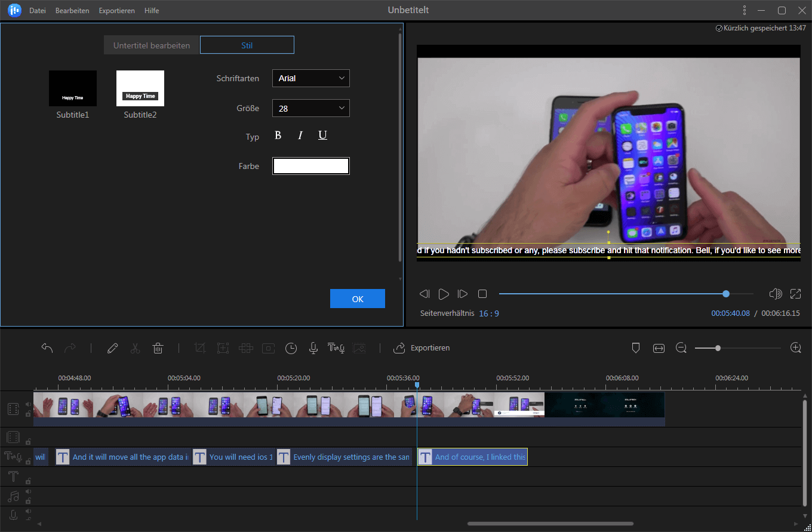Open the Duration (clock) tool
This screenshot has height=532, width=812.
tap(291, 348)
